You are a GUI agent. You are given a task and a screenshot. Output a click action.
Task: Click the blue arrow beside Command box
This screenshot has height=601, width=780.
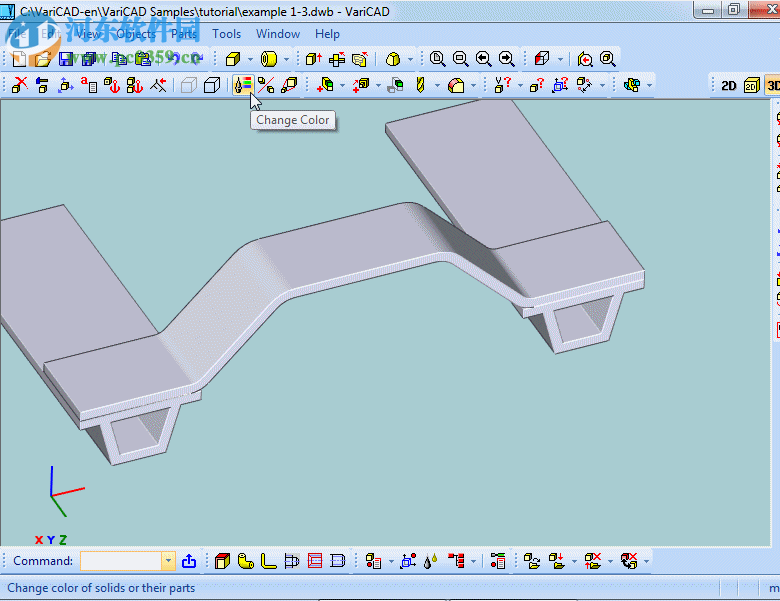pos(189,561)
